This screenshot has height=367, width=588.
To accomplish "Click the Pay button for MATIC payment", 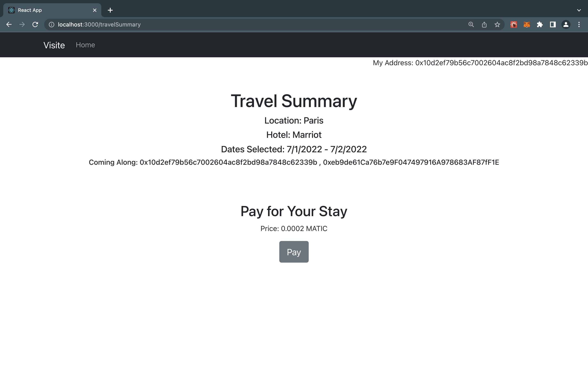I will tap(294, 251).
